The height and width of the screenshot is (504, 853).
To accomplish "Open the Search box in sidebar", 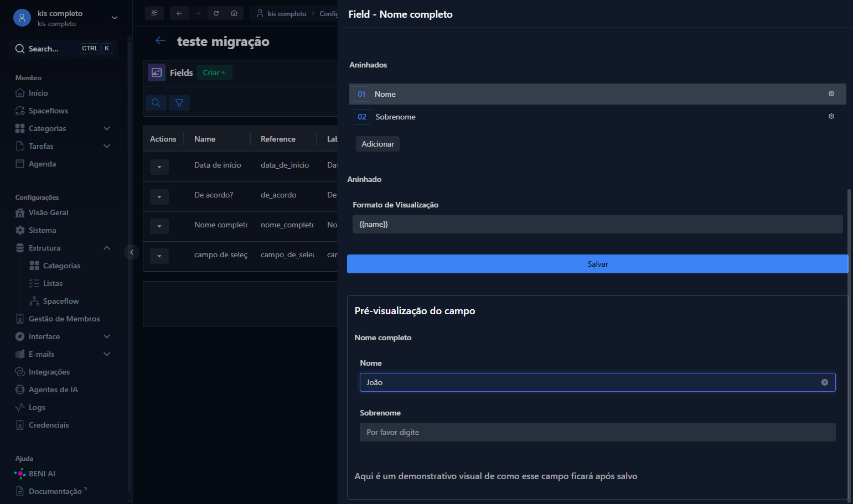I will tap(64, 49).
